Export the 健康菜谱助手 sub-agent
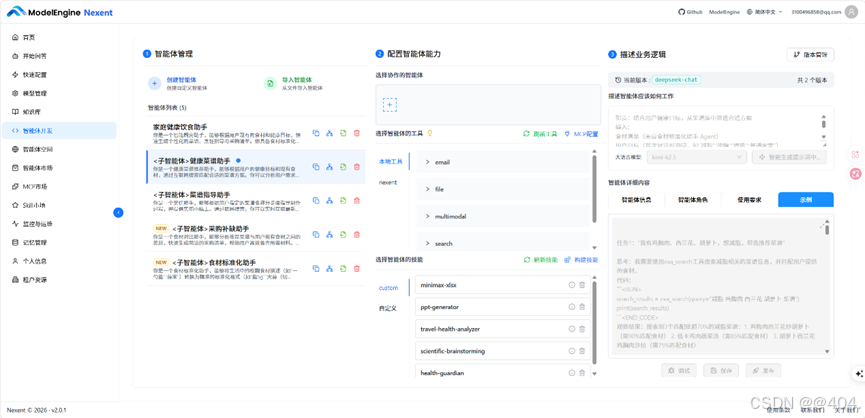 pos(343,167)
